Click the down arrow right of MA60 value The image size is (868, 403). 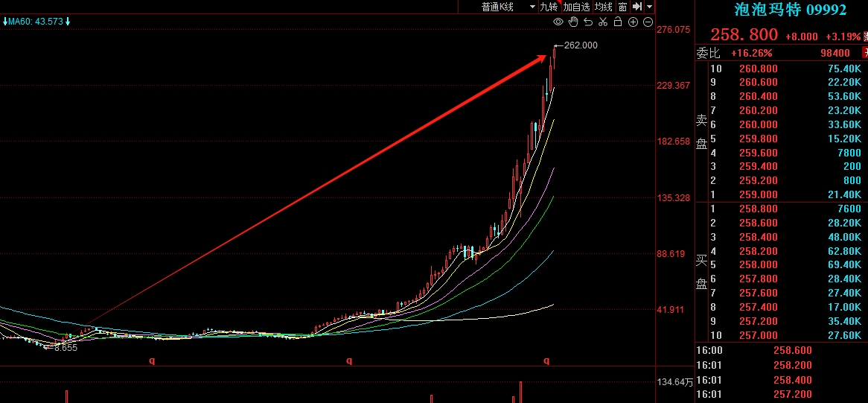point(68,21)
